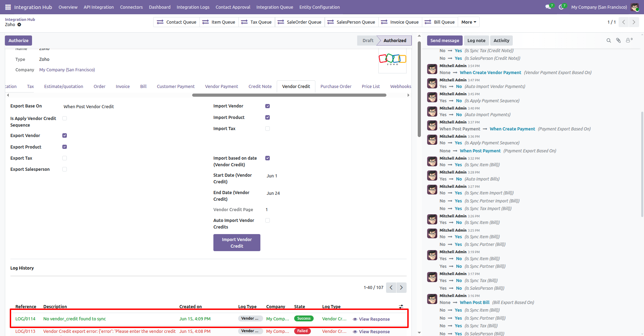Switch to the Customer Payment tab
The height and width of the screenshot is (336, 644).
(x=176, y=87)
